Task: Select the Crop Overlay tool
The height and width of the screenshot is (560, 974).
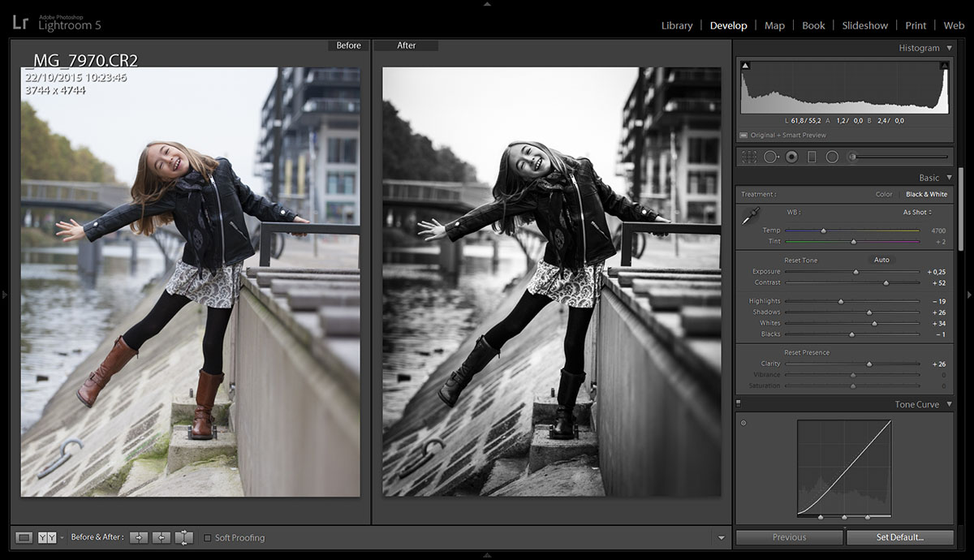Action: [x=748, y=156]
